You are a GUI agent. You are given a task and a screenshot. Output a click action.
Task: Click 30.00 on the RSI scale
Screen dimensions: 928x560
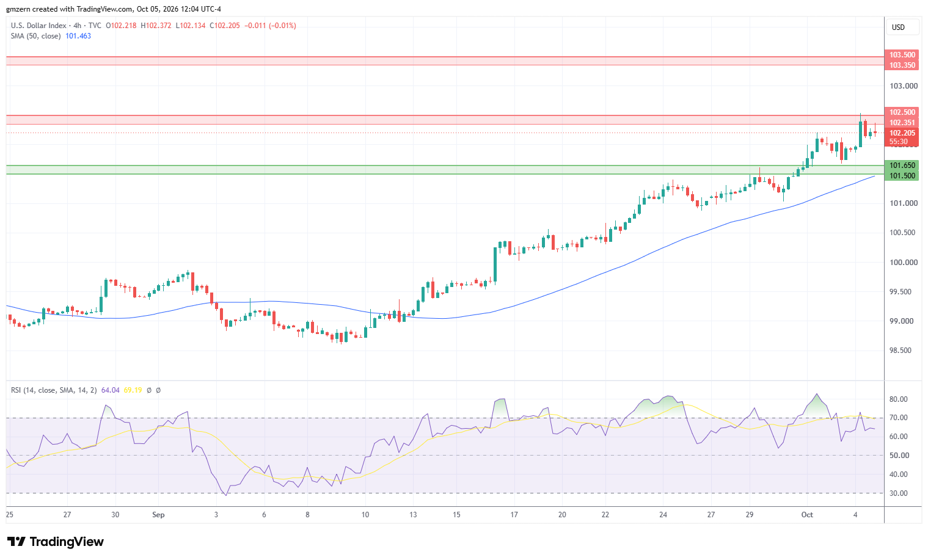pos(899,493)
